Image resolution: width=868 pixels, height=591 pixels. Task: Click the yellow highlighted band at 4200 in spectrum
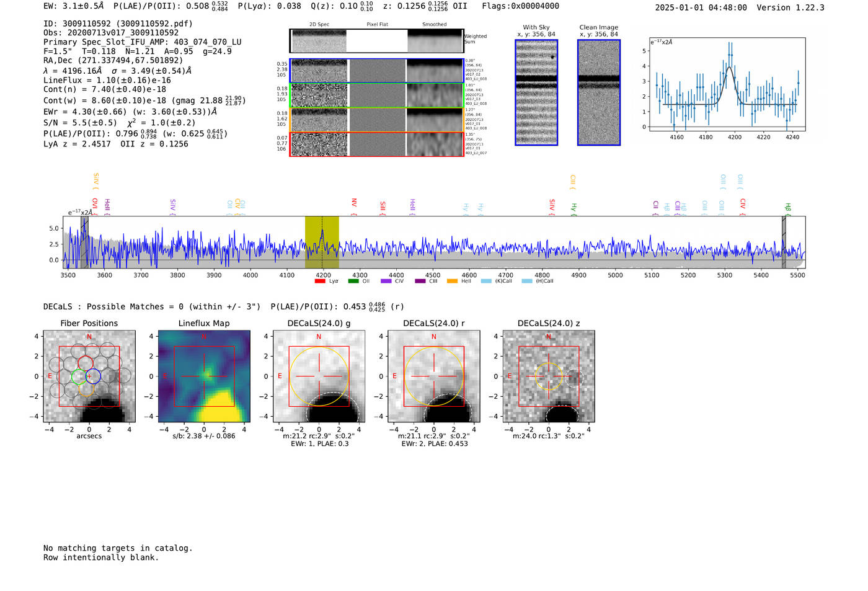pos(322,242)
